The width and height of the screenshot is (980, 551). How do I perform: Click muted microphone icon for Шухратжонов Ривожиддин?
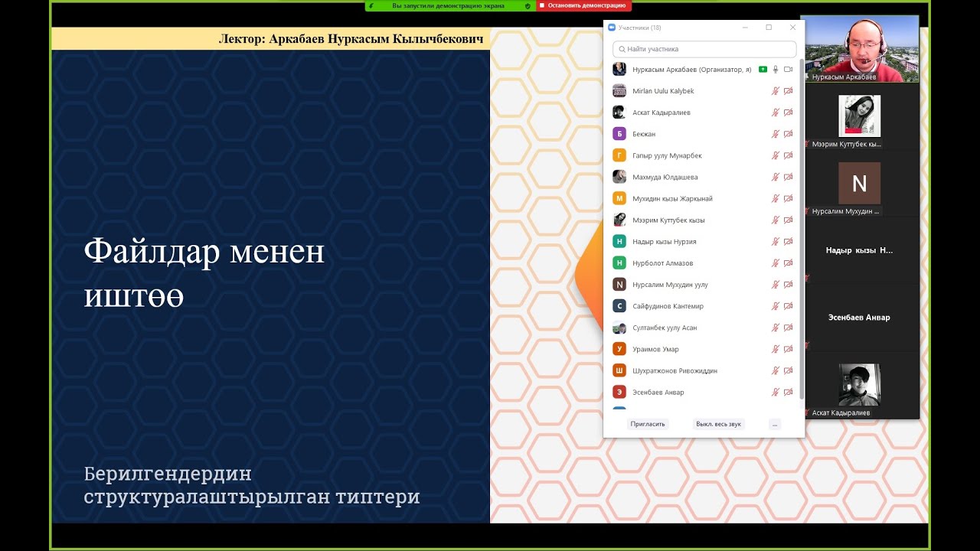(776, 370)
